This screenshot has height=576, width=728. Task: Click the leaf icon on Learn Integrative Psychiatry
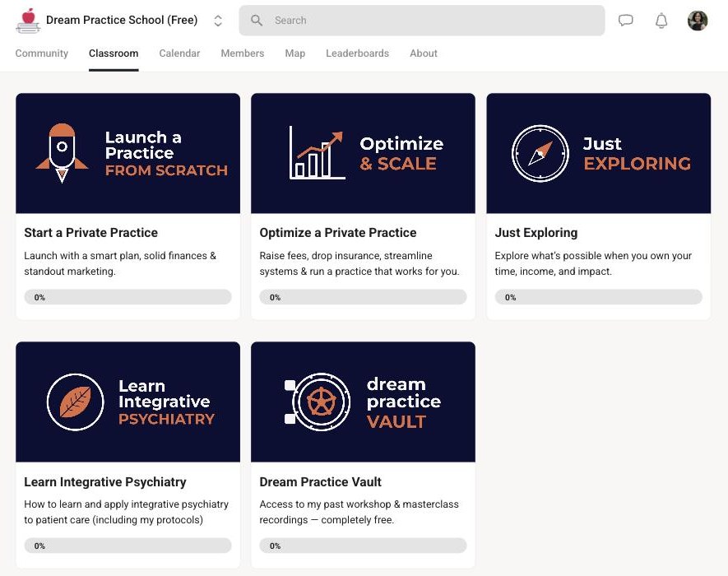[75, 402]
